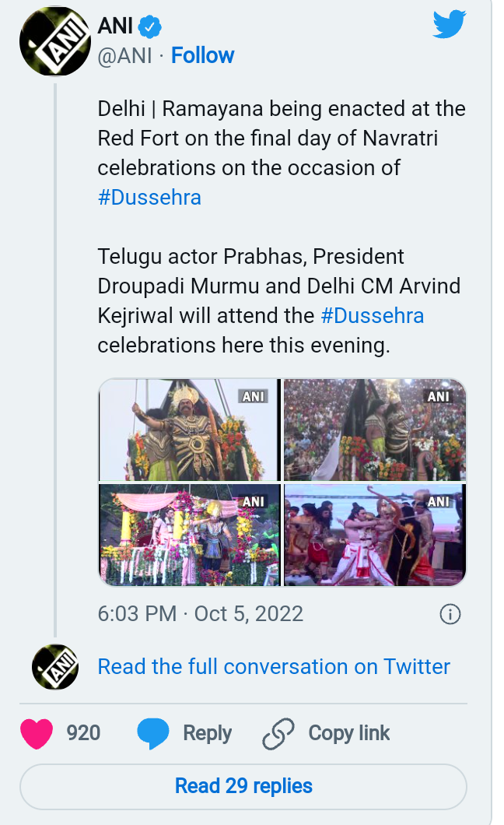504x825 pixels.
Task: Open the top-right crowd scene photo
Action: [375, 430]
